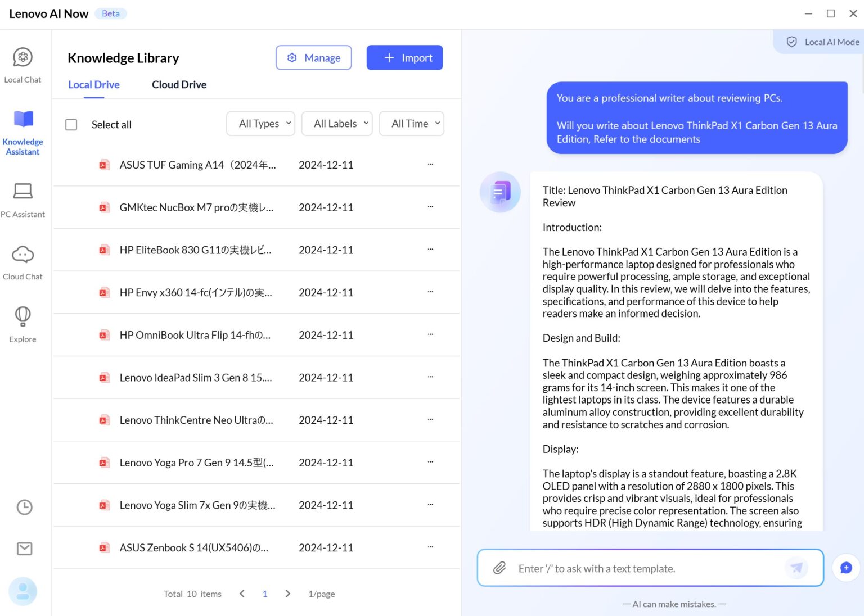Click the chat message input field
864x616 pixels.
(647, 568)
